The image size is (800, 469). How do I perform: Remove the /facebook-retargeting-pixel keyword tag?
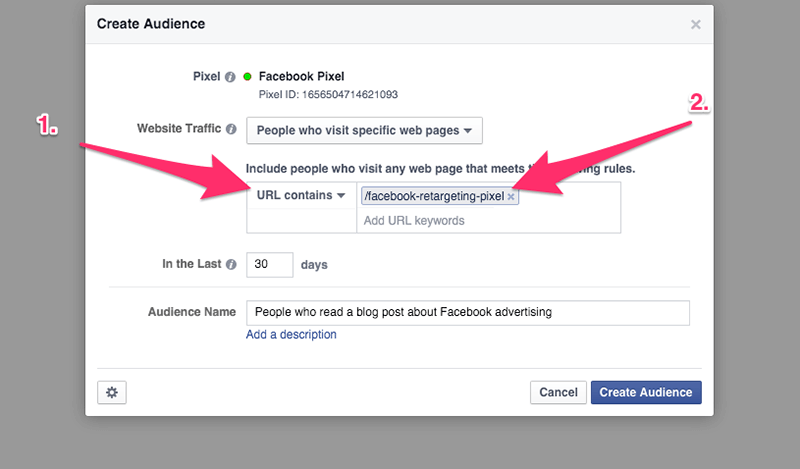511,197
